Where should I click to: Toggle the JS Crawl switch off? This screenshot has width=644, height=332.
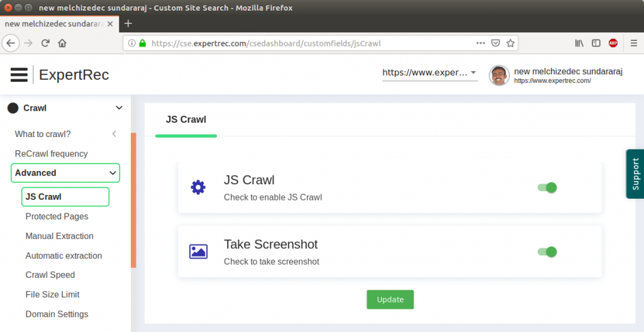pos(547,188)
